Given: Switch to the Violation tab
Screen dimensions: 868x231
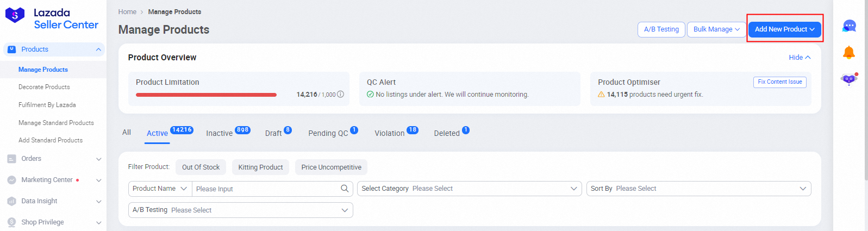Looking at the screenshot, I should pyautogui.click(x=389, y=133).
